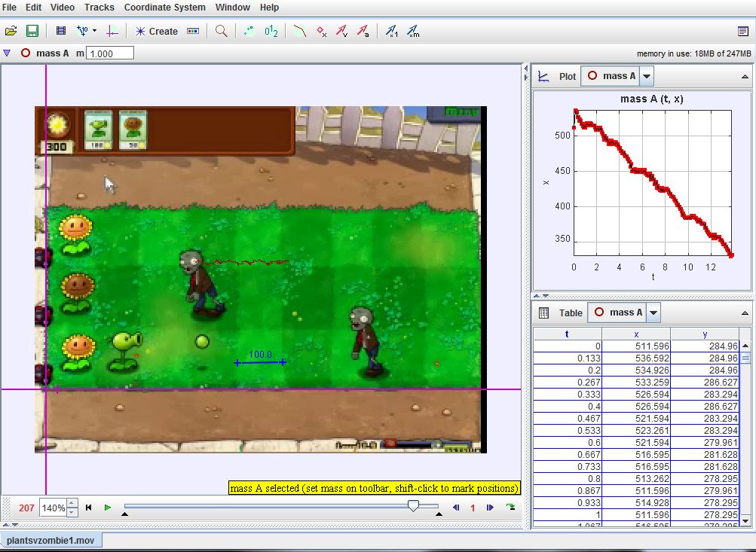This screenshot has width=756, height=552.
Task: Click the frame number 207 readout
Action: point(26,508)
